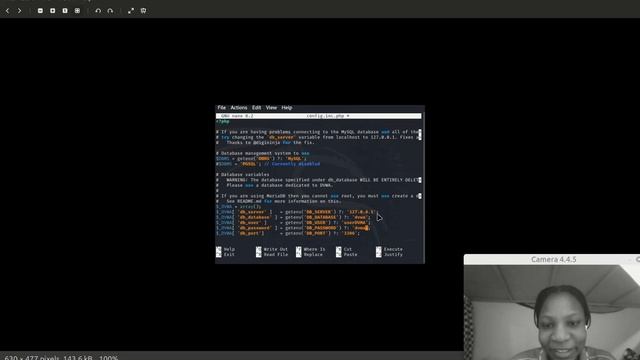This screenshot has width=640, height=360.
Task: Click the Cut shortcut label
Action: pos(347,249)
